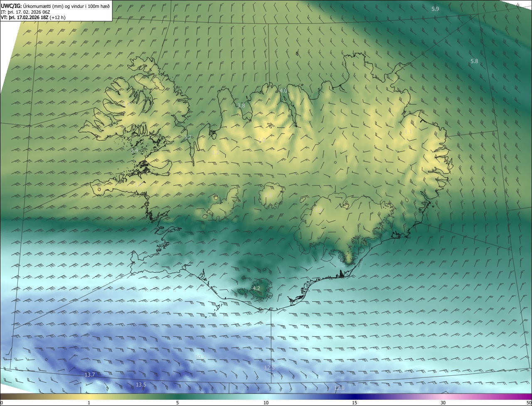Click the 1.1 value label in the east
Viewport: 532px width, 406px height.
(408, 132)
